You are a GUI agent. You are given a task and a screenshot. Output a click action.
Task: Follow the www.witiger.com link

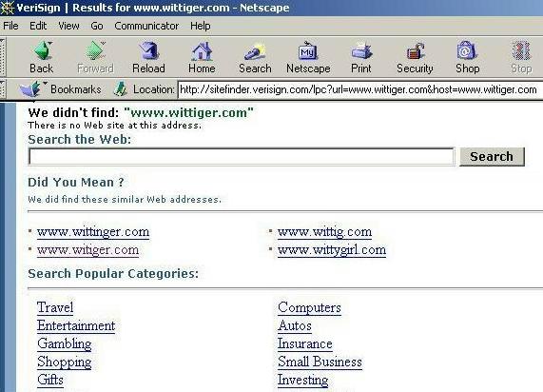[87, 249]
